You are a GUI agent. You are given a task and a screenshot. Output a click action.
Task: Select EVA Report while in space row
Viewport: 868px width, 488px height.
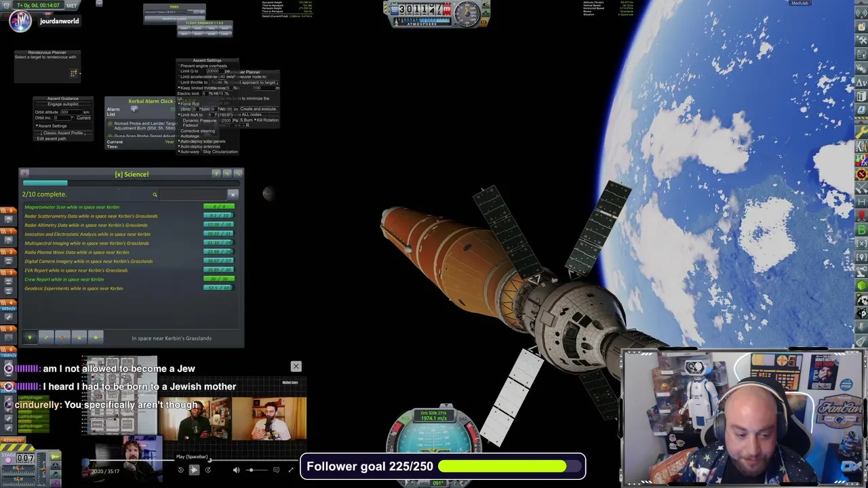click(x=129, y=270)
